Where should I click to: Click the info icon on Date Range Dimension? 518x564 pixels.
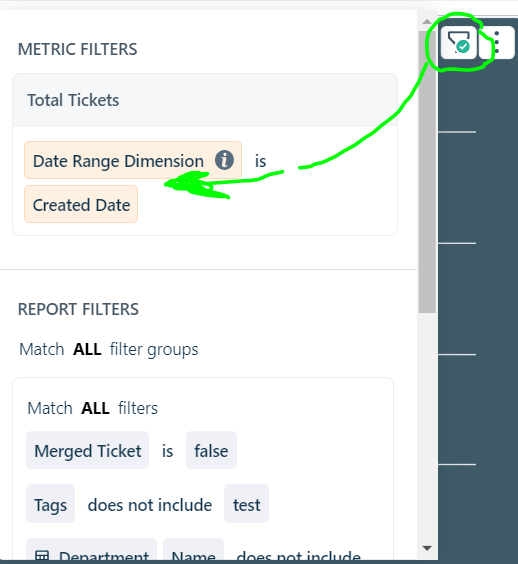224,160
